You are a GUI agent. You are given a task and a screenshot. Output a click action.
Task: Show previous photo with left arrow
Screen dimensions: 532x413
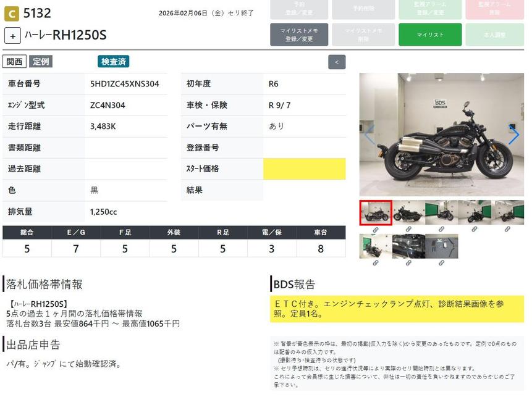(369, 135)
